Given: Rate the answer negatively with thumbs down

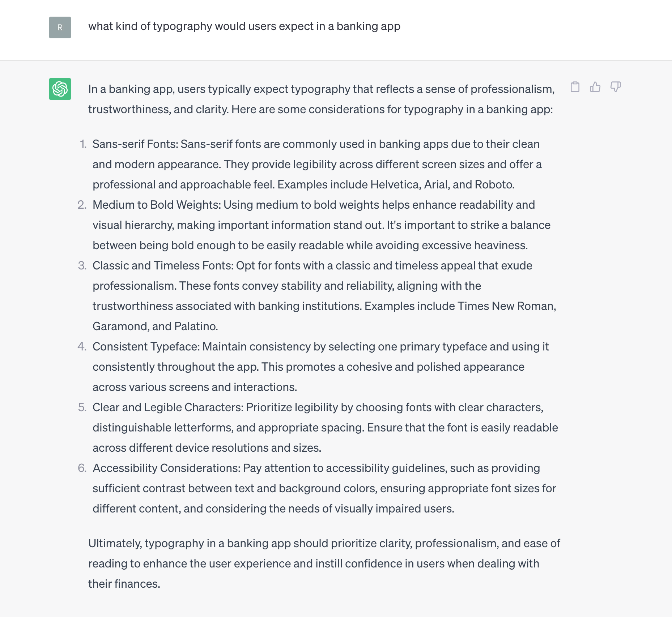Looking at the screenshot, I should (615, 87).
